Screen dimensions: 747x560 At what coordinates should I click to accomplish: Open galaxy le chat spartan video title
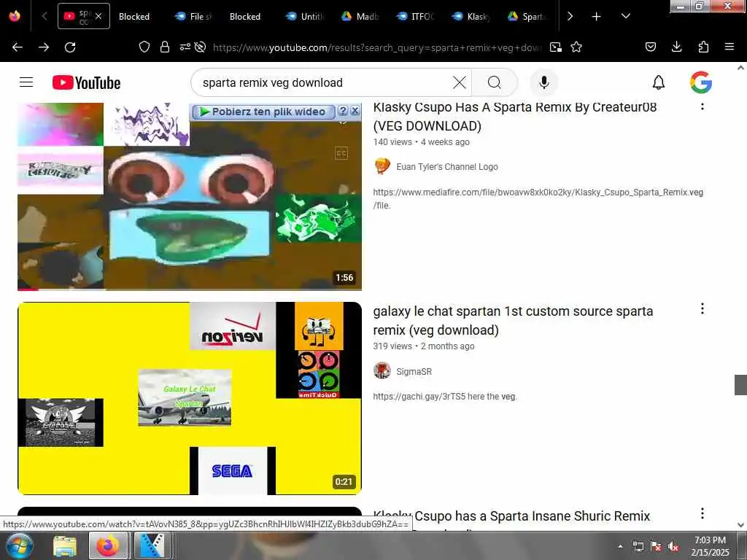tap(513, 321)
